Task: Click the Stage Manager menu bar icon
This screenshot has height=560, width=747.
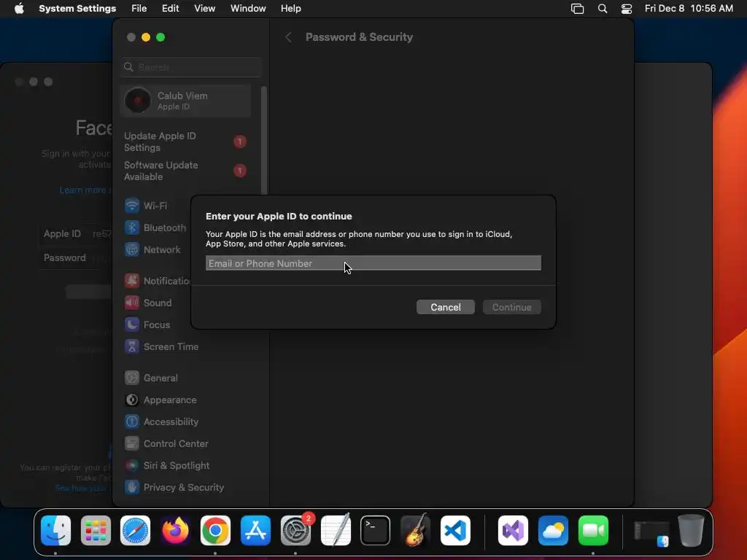Action: click(x=578, y=9)
